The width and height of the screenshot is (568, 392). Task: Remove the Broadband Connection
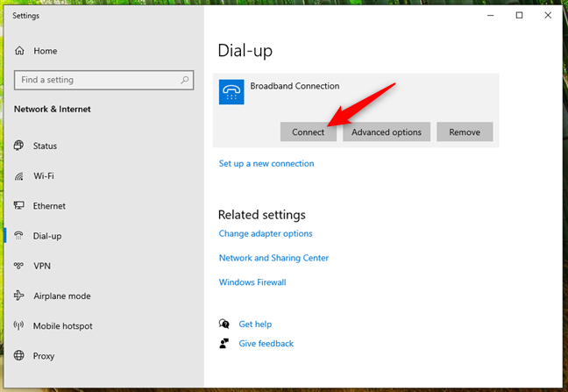click(465, 132)
